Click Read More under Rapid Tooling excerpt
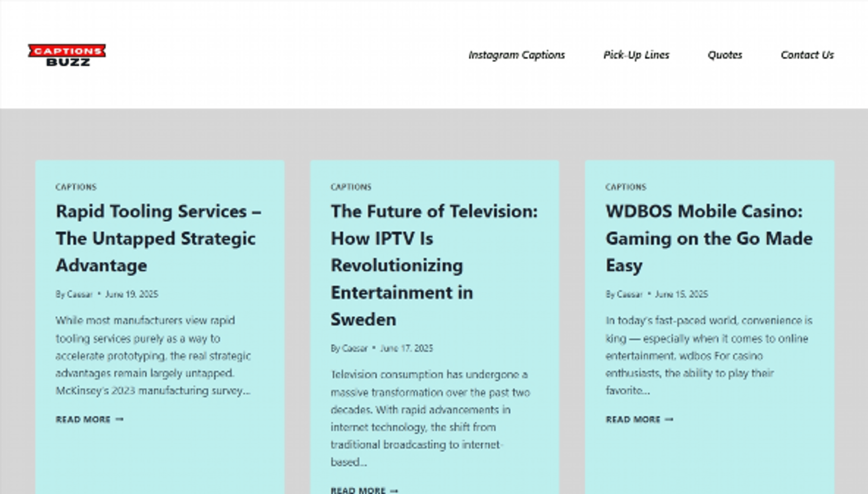 83,419
